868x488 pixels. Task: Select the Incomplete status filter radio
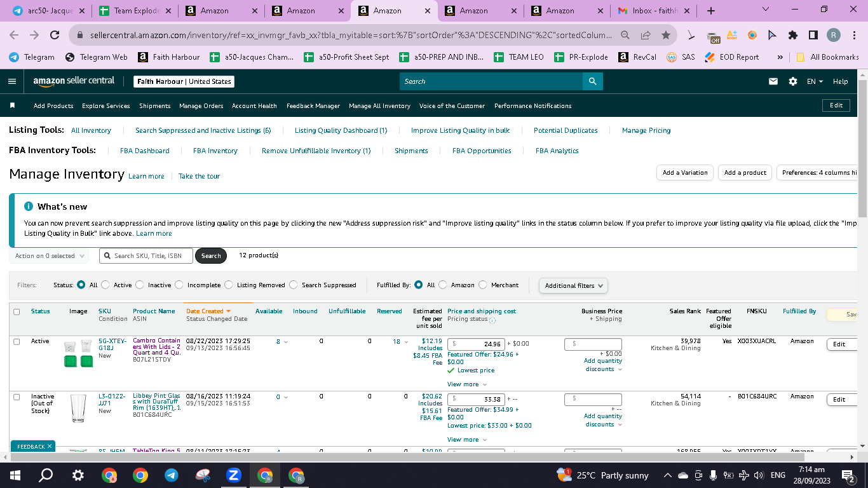[x=179, y=285]
